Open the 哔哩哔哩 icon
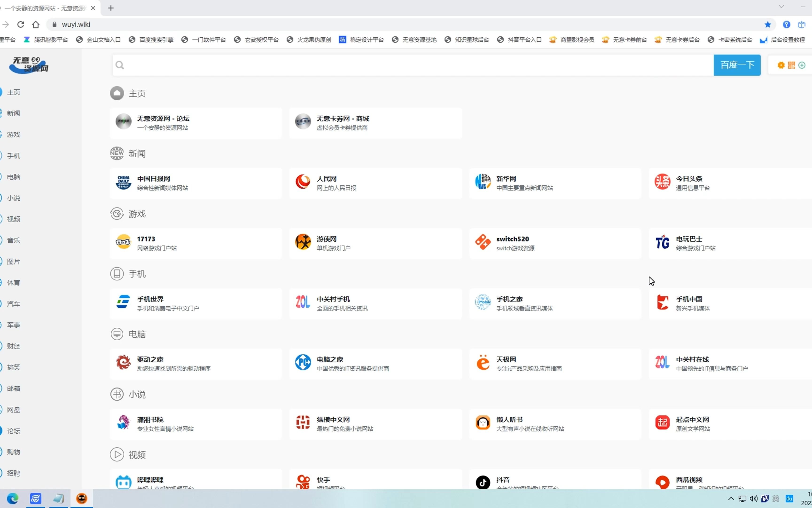The image size is (812, 508). coord(123,482)
